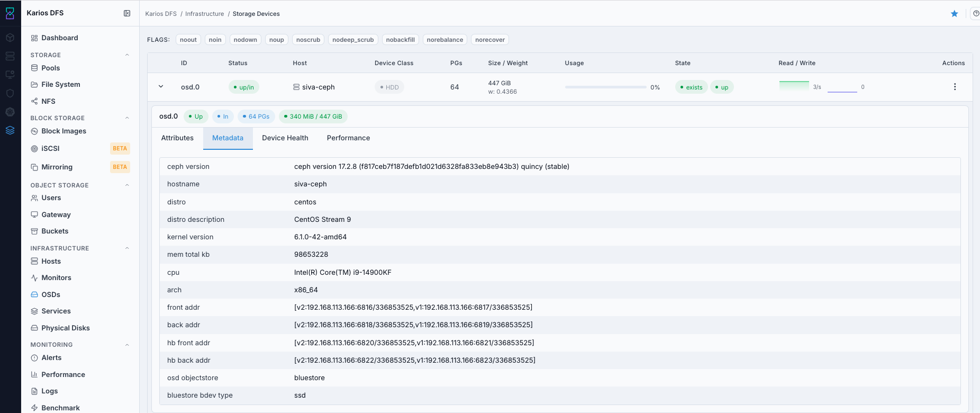980x413 pixels.
Task: Click the cube icon in the left rail
Action: pos(10,38)
